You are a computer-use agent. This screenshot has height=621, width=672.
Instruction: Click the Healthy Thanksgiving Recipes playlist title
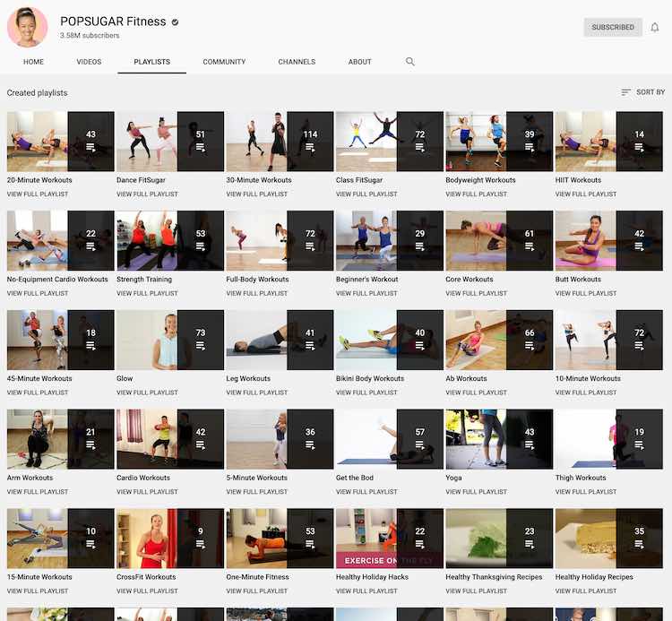(494, 577)
